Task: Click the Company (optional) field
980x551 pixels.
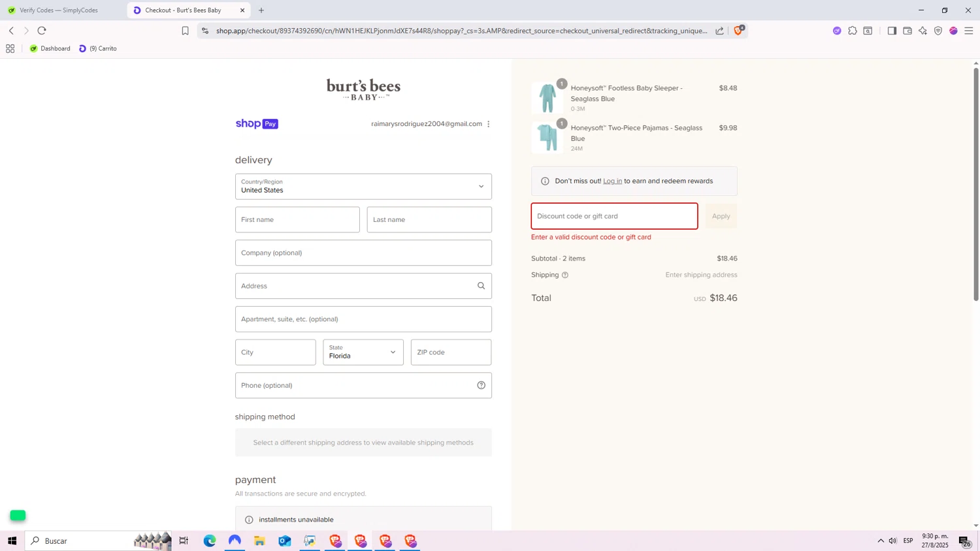Action: tap(363, 253)
